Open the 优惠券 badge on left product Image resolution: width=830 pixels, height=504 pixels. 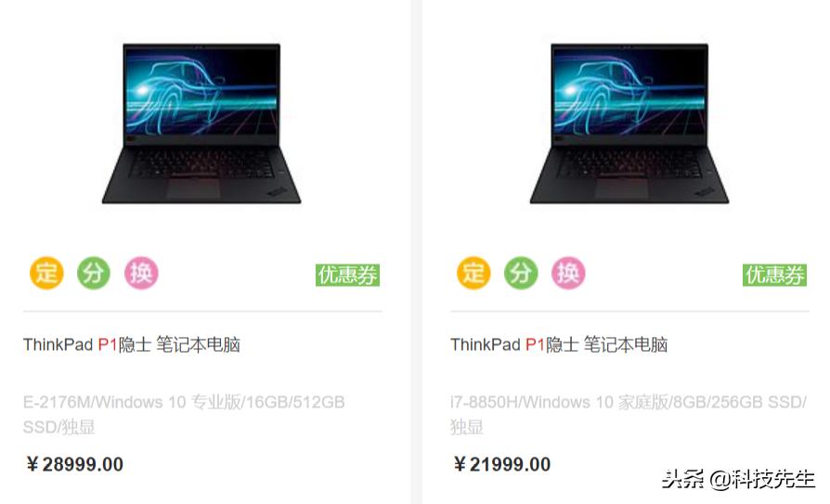(x=348, y=276)
